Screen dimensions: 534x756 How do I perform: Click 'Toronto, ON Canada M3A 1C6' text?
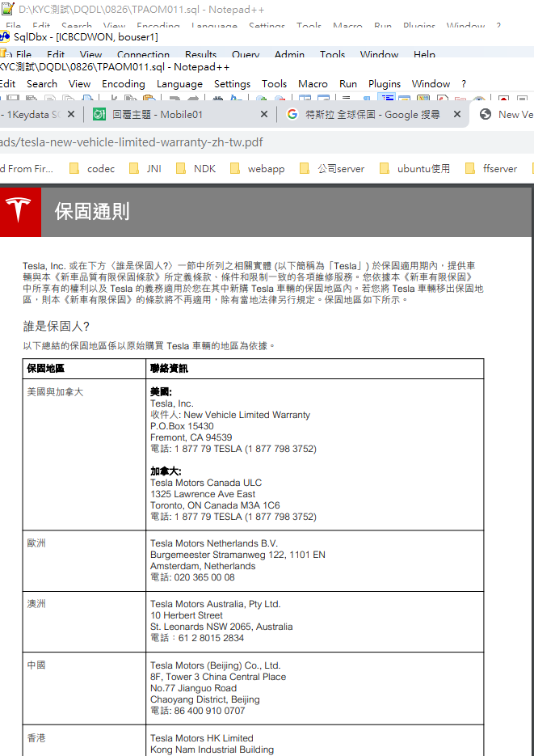tap(215, 505)
